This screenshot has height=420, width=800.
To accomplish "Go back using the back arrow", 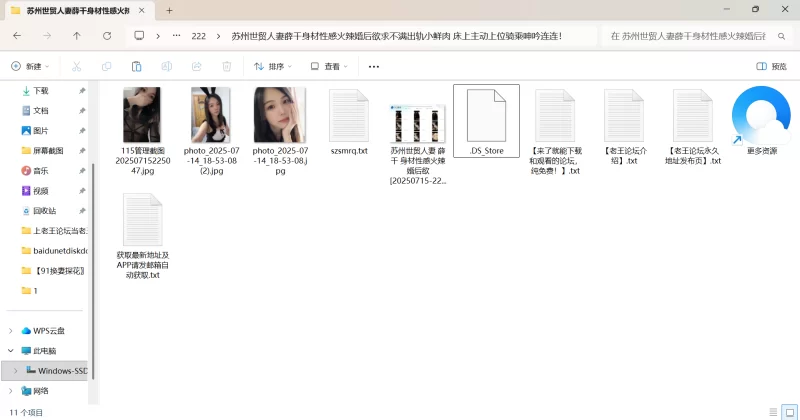I will click(17, 36).
